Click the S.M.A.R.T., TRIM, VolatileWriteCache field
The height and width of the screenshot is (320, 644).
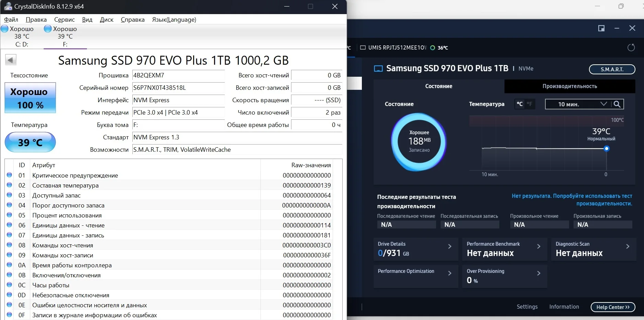point(237,150)
